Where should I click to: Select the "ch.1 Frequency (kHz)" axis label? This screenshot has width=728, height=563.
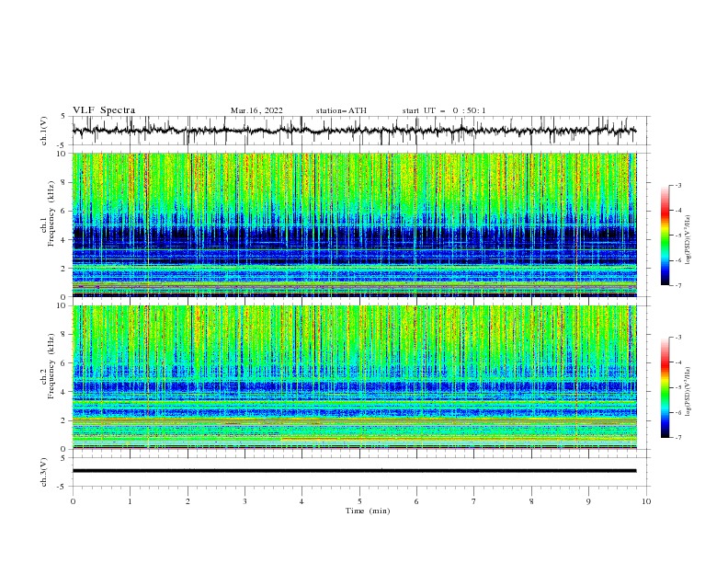pos(48,214)
